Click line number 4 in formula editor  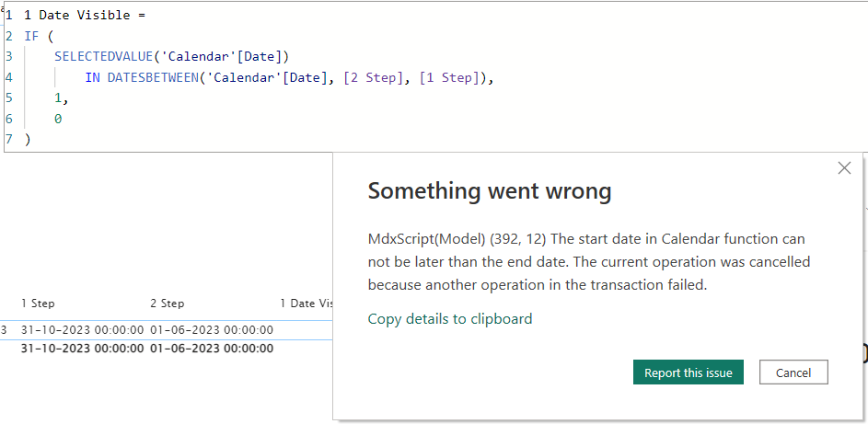(9, 78)
